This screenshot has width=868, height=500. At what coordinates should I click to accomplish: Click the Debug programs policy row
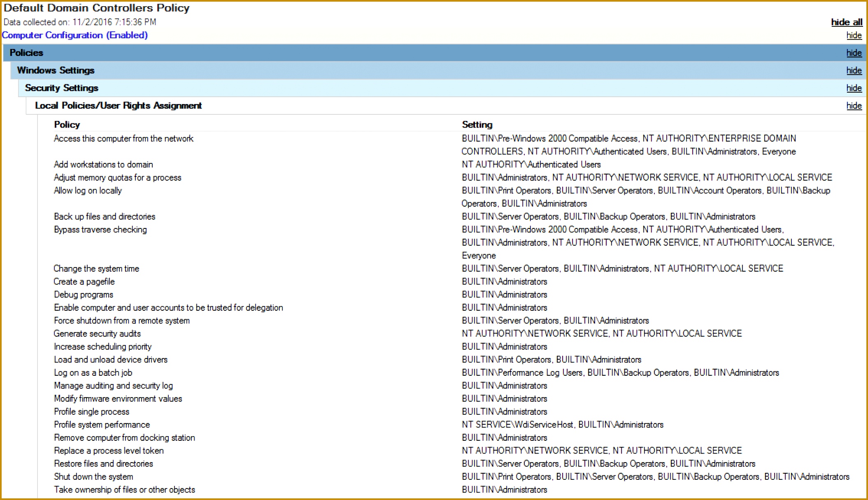click(83, 294)
